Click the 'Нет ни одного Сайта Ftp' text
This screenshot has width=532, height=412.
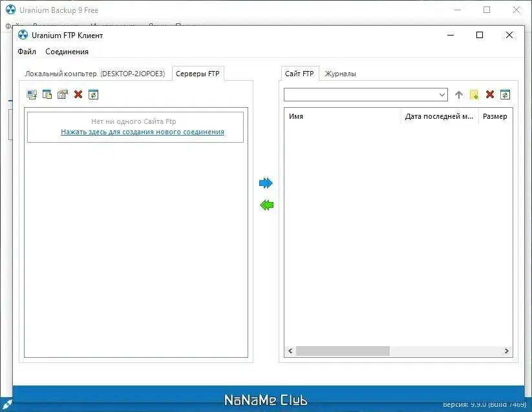click(134, 121)
